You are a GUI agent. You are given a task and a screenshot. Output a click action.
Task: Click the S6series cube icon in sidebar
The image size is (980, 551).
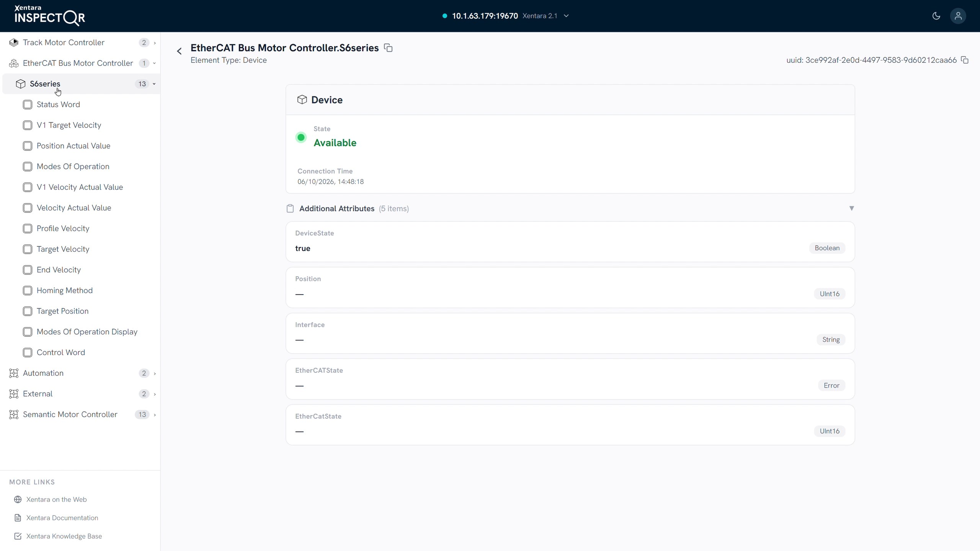21,84
